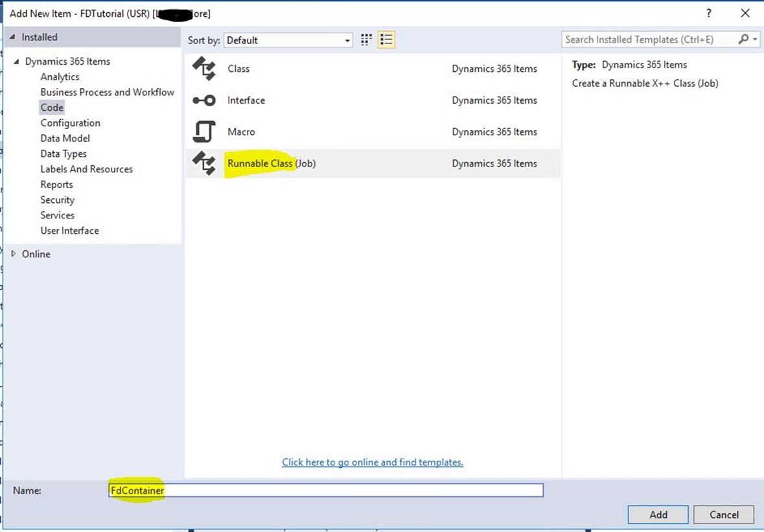This screenshot has height=532, width=764.
Task: Switch to list details view
Action: (386, 40)
